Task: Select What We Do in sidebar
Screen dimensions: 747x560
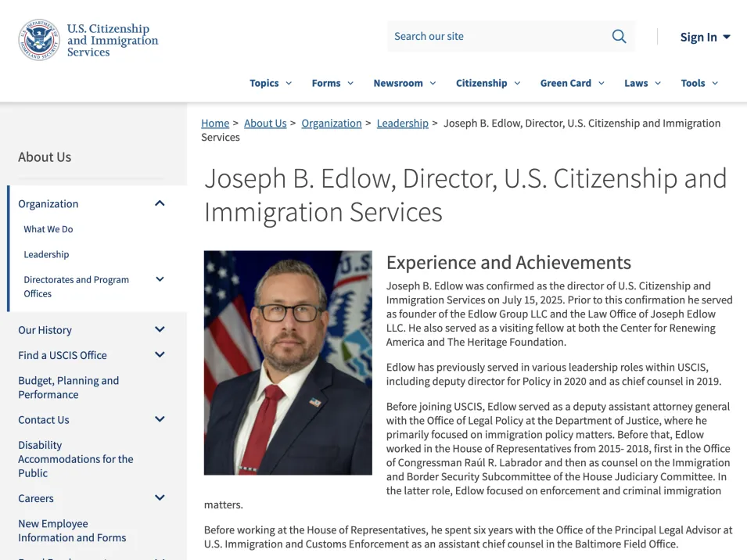Action: click(48, 229)
